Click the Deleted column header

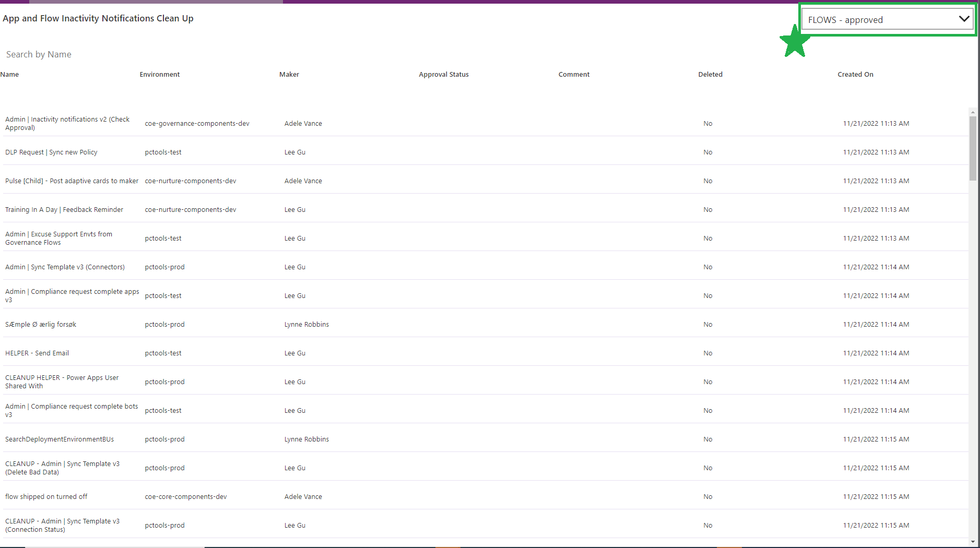pyautogui.click(x=710, y=74)
